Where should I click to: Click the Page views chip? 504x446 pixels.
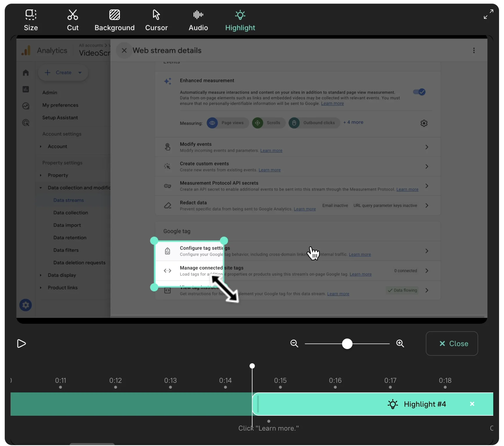tap(228, 123)
